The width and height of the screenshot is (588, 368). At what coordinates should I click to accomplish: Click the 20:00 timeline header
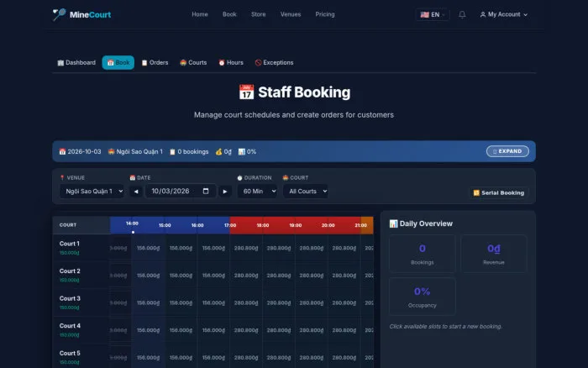[x=328, y=225]
